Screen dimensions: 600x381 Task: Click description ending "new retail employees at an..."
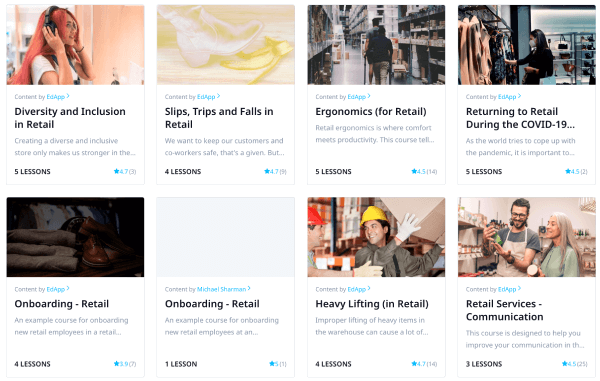(222, 326)
